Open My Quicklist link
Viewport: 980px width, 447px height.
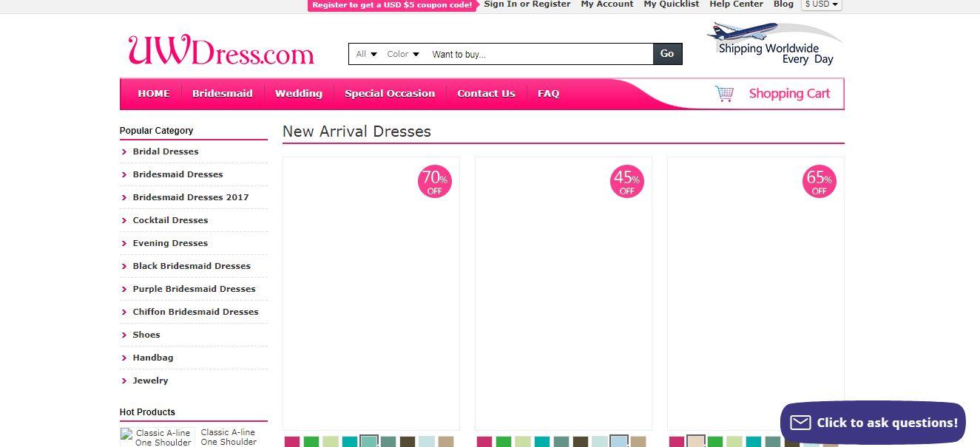[x=672, y=4]
